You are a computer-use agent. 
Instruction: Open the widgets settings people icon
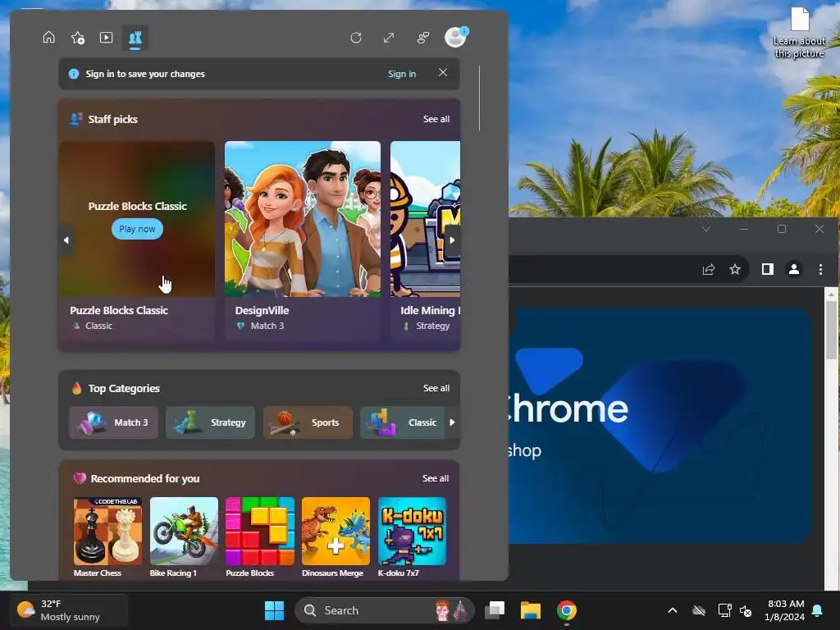coord(423,38)
